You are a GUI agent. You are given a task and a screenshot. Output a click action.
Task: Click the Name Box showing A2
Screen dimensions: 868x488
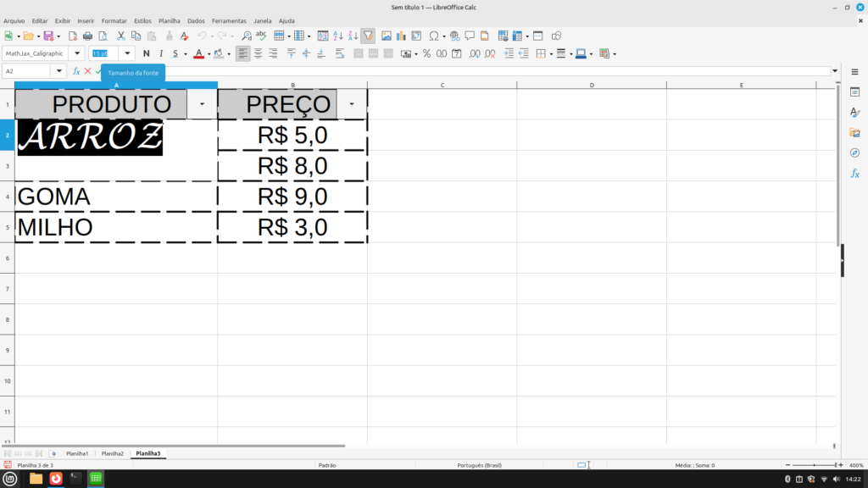(27, 71)
